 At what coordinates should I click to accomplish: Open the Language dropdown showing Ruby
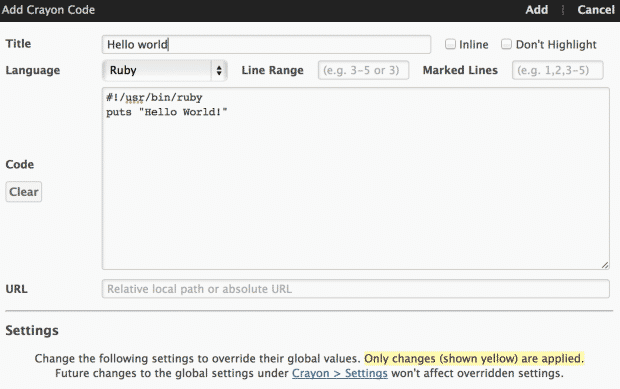(164, 70)
